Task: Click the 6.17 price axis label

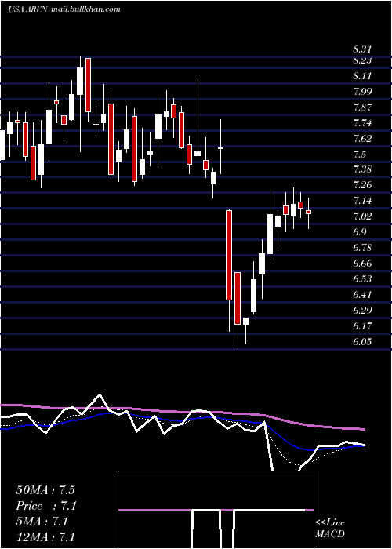Action: (362, 326)
